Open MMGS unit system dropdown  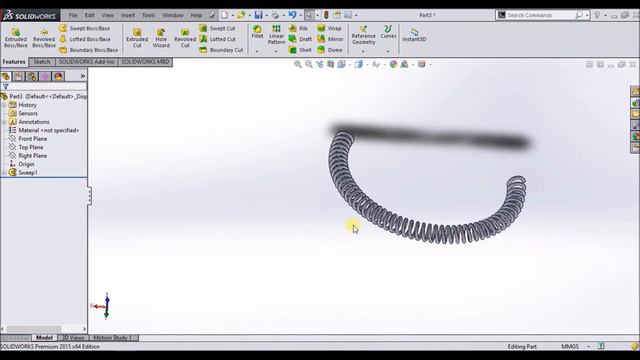coord(589,347)
